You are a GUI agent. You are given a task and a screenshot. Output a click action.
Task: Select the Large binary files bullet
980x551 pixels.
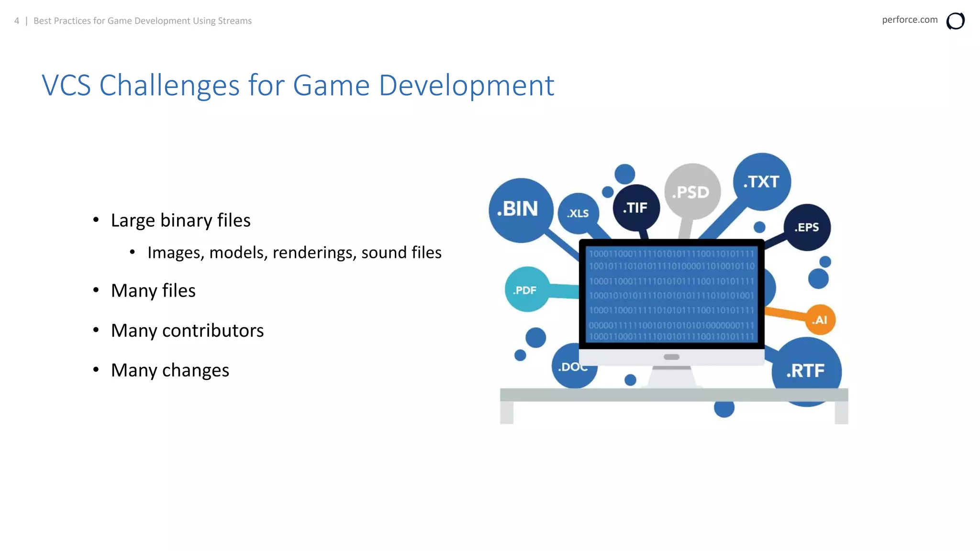tap(180, 220)
